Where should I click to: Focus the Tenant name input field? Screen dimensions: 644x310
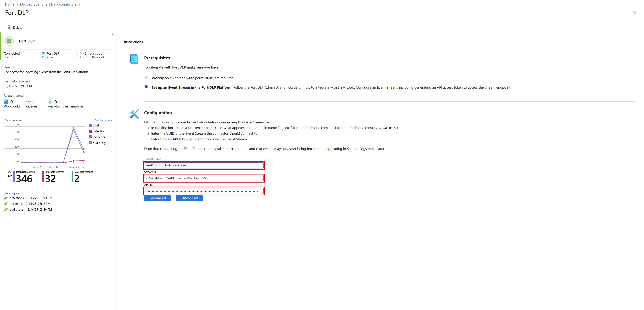click(x=204, y=165)
